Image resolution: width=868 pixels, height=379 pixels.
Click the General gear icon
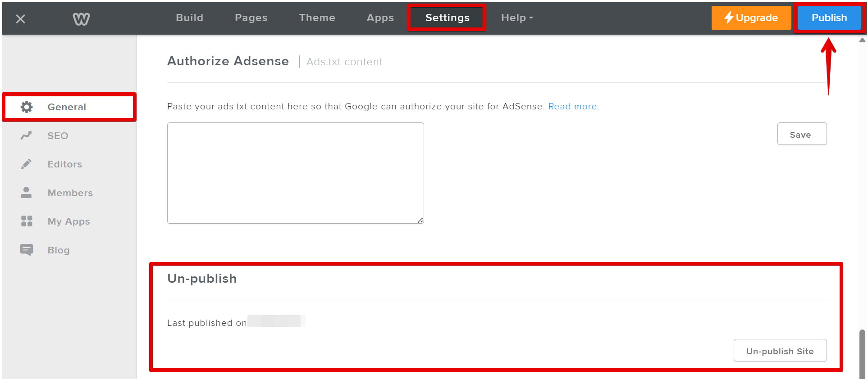point(27,107)
